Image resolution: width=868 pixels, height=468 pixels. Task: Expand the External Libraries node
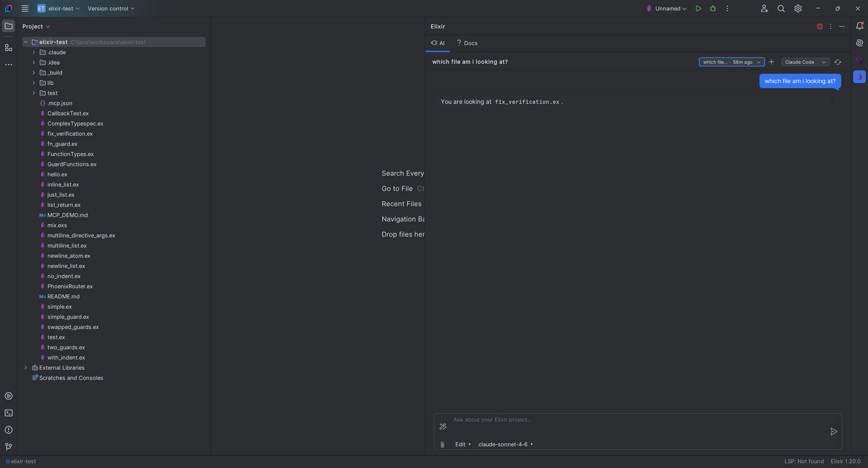25,368
